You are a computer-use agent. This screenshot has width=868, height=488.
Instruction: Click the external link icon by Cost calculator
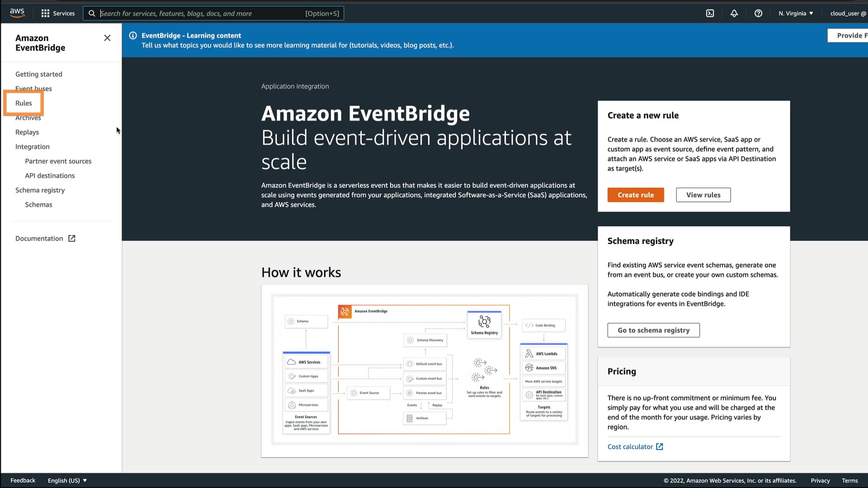(660, 447)
